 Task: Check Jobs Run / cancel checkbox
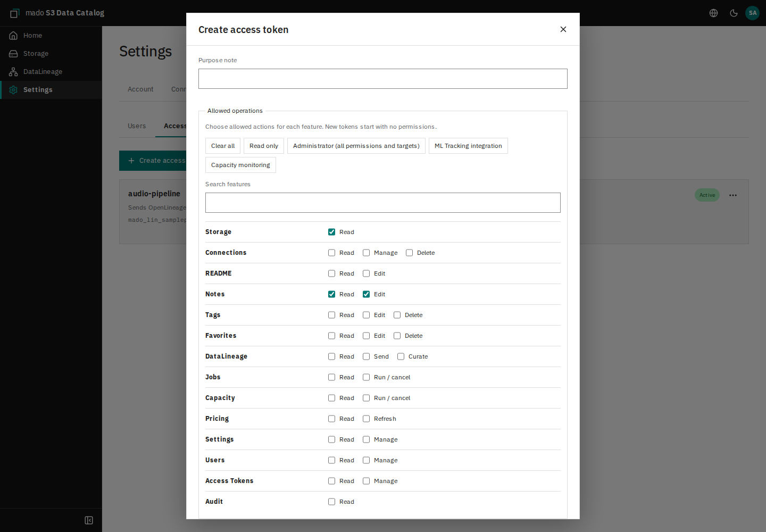click(366, 377)
